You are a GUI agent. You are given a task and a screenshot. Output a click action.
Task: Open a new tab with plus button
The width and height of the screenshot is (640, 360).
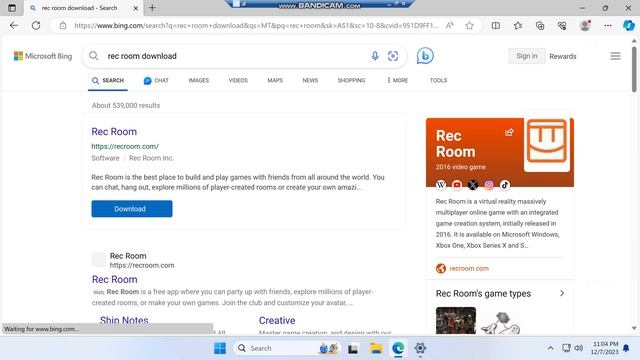click(152, 8)
